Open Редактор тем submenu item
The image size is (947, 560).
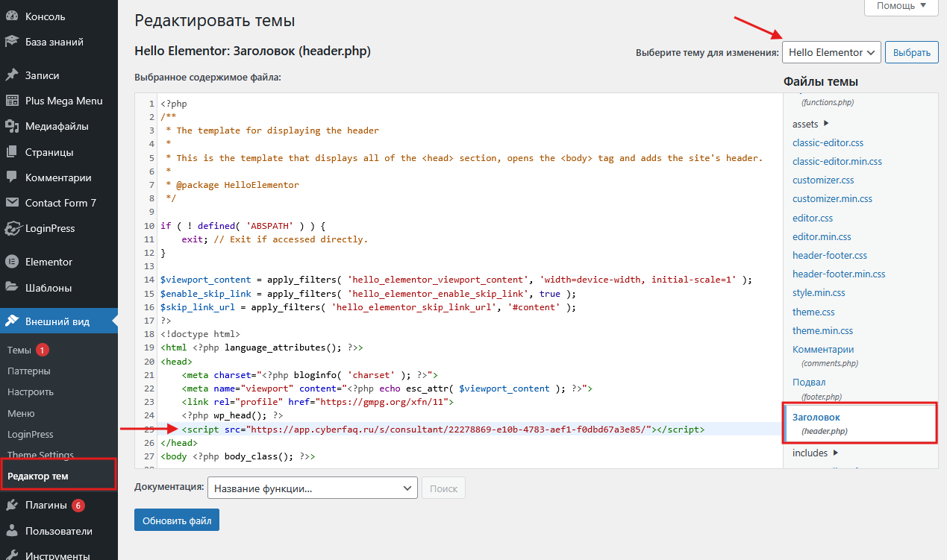38,476
